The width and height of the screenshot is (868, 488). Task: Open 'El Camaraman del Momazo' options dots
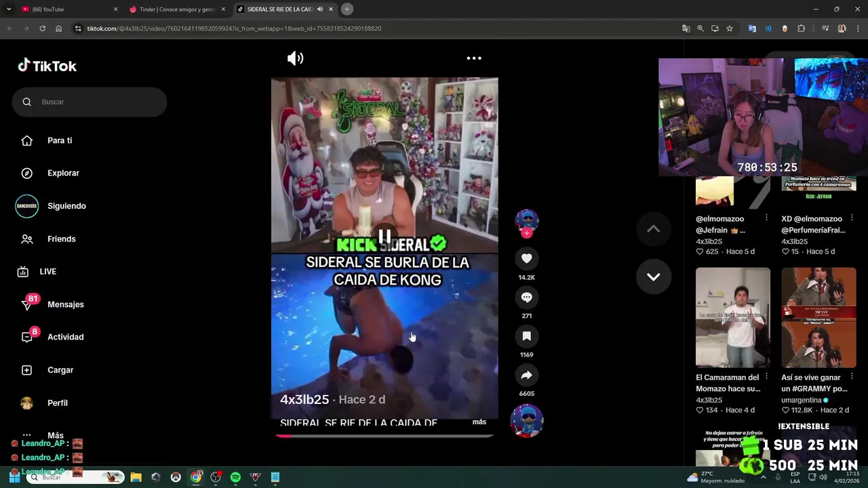click(x=766, y=377)
